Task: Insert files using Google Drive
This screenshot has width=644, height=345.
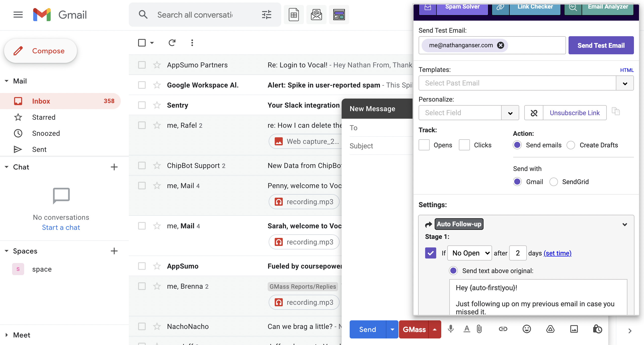Action: click(550, 329)
